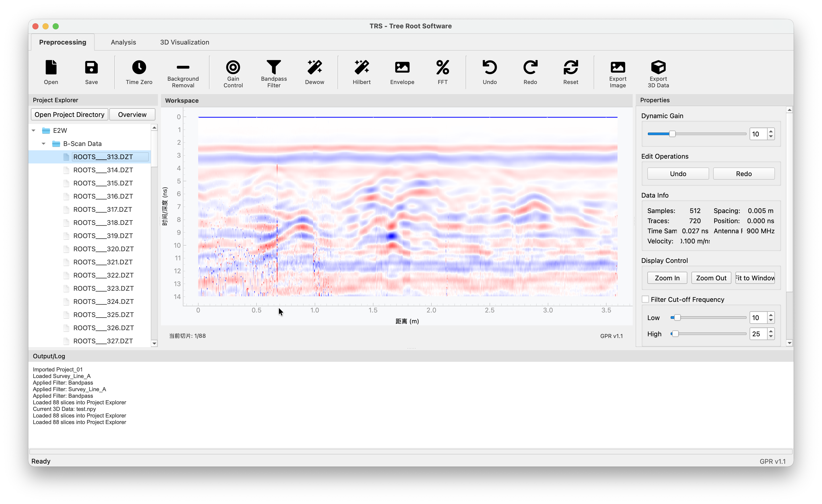Click the FFT percent icon
822x504 pixels.
[442, 68]
